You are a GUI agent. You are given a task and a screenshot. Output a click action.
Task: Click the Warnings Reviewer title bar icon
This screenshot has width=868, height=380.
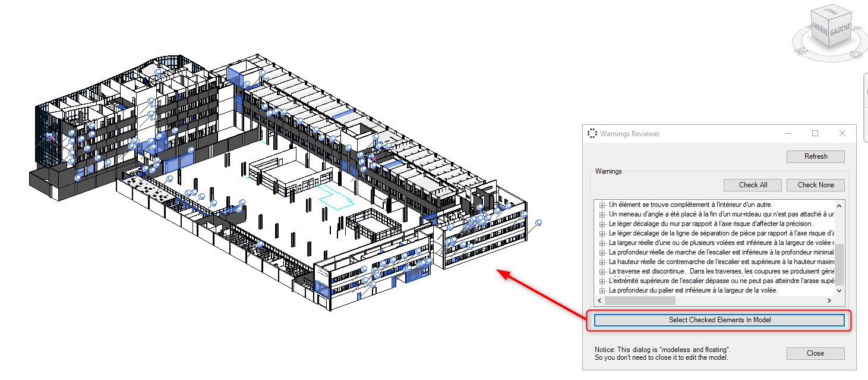[x=592, y=134]
